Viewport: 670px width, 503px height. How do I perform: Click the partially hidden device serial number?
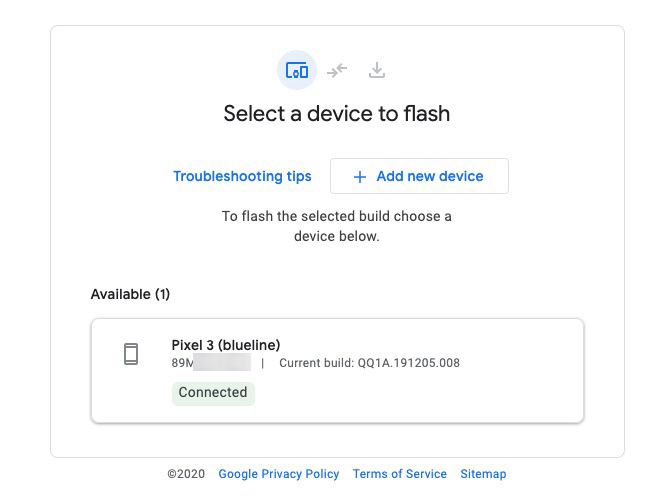click(211, 363)
